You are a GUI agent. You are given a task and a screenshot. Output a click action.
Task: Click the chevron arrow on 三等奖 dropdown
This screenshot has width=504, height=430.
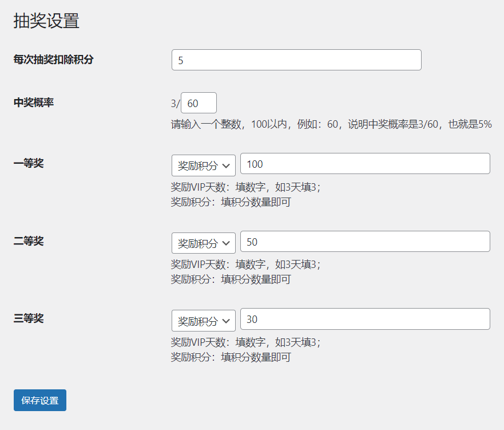(x=227, y=321)
